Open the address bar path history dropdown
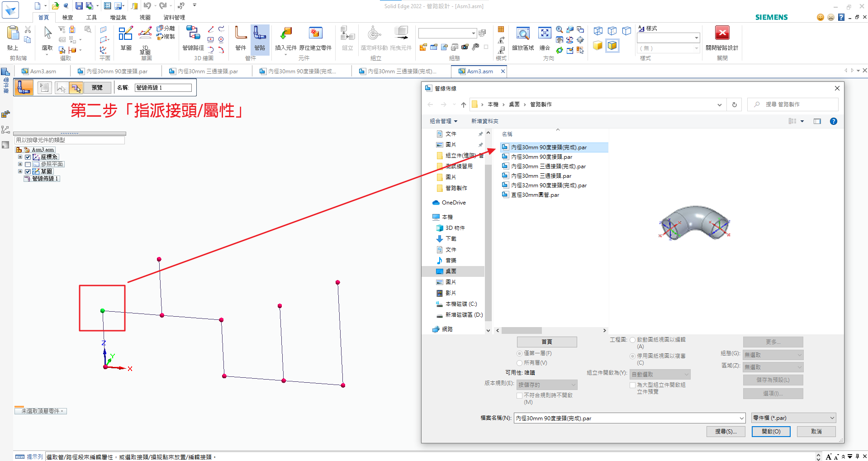 click(x=719, y=105)
